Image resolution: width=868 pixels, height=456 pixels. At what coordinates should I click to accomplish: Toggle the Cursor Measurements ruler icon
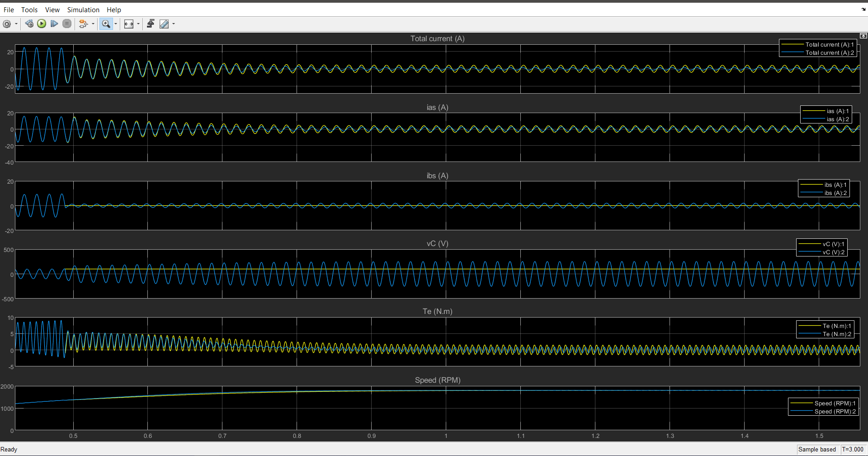[x=164, y=24]
